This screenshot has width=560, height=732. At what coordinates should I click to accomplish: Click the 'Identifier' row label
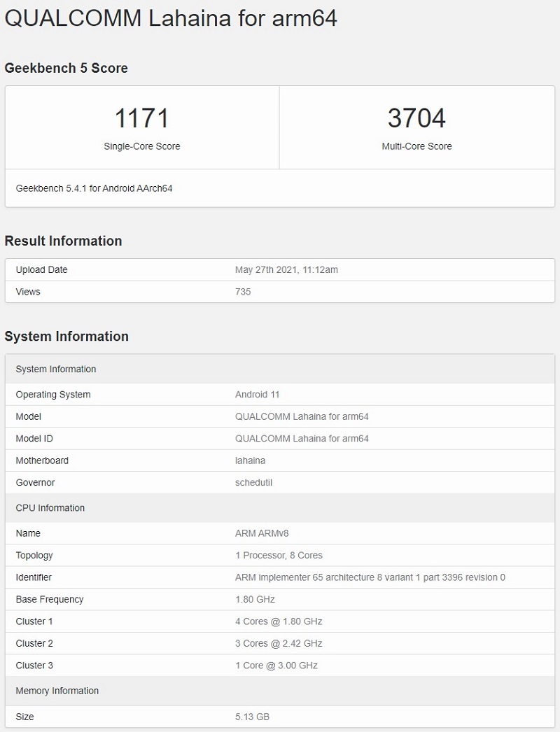34,577
